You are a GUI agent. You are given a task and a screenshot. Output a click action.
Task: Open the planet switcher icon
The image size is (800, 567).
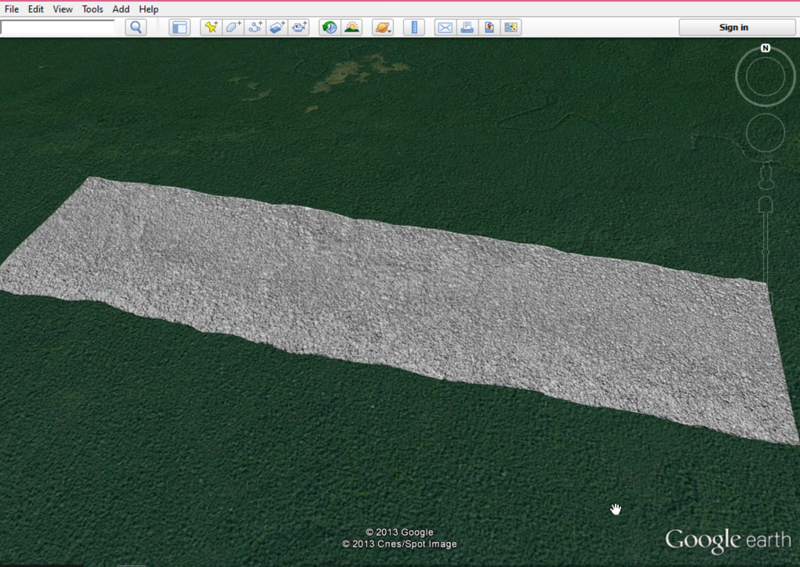pyautogui.click(x=382, y=27)
